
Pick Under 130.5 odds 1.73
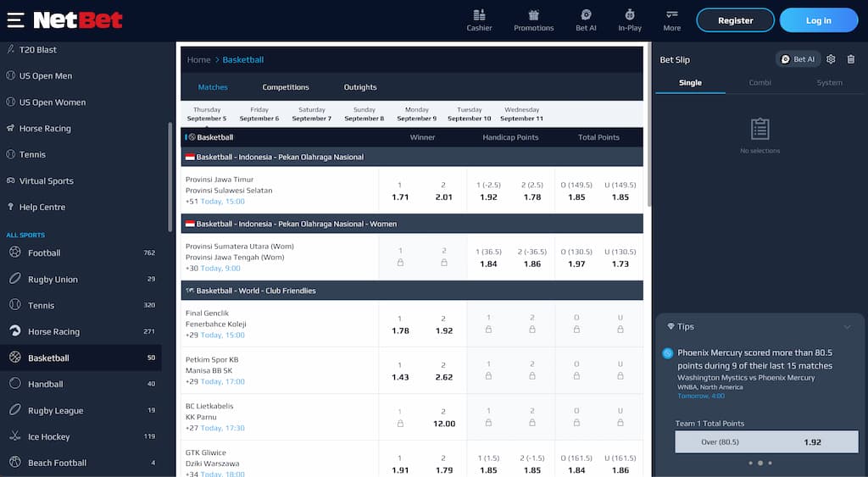coord(620,258)
